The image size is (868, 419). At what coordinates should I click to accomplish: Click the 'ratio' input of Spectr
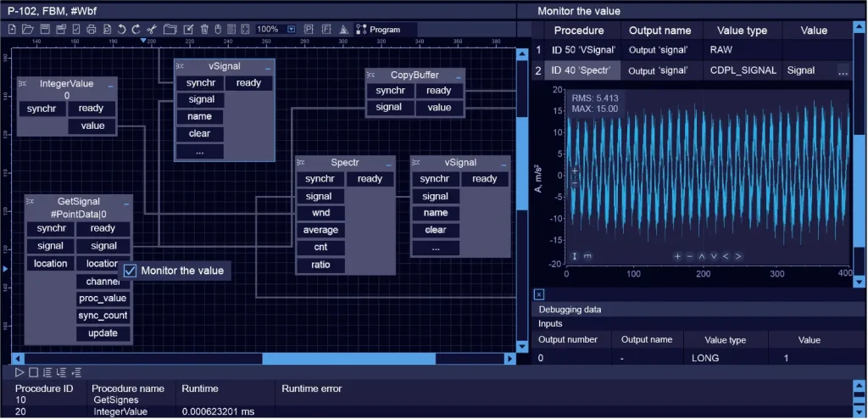tap(320, 265)
